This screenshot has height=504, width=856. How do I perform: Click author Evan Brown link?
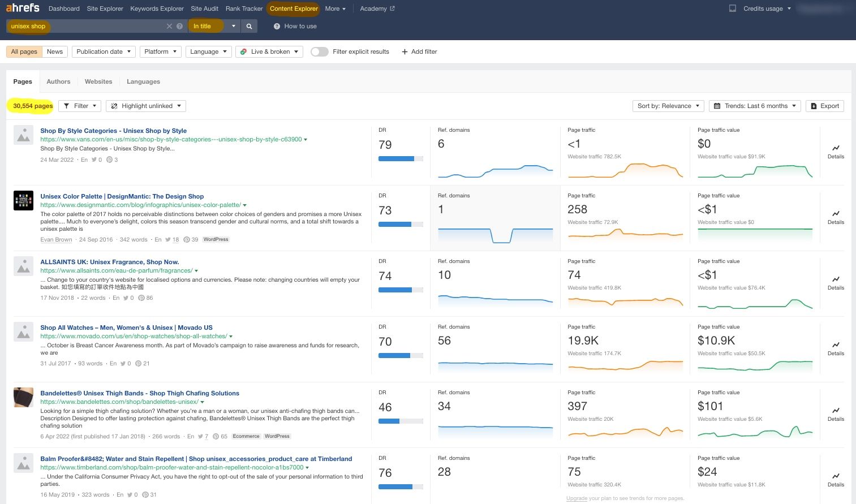tap(56, 239)
